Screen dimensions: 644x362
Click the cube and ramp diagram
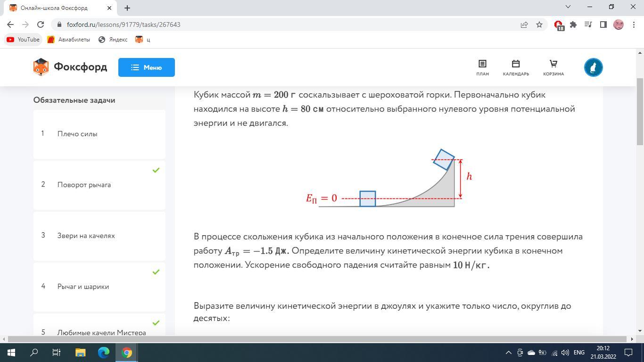(389, 178)
